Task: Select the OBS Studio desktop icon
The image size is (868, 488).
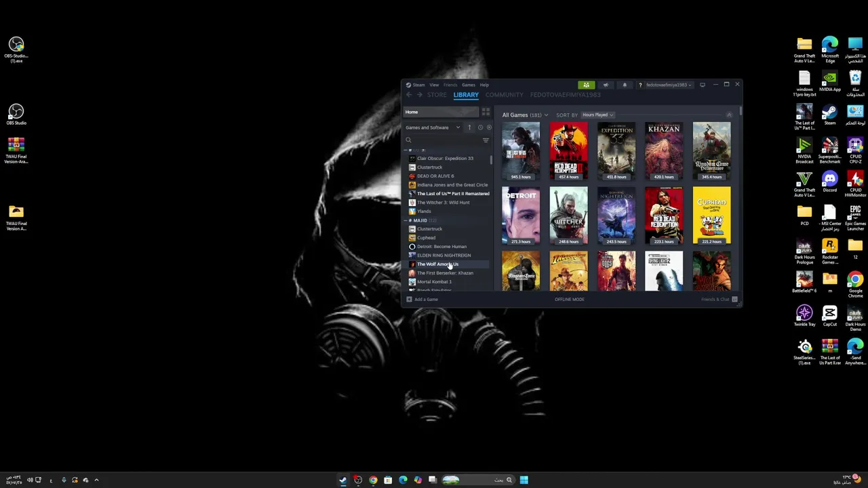Action: [x=16, y=115]
